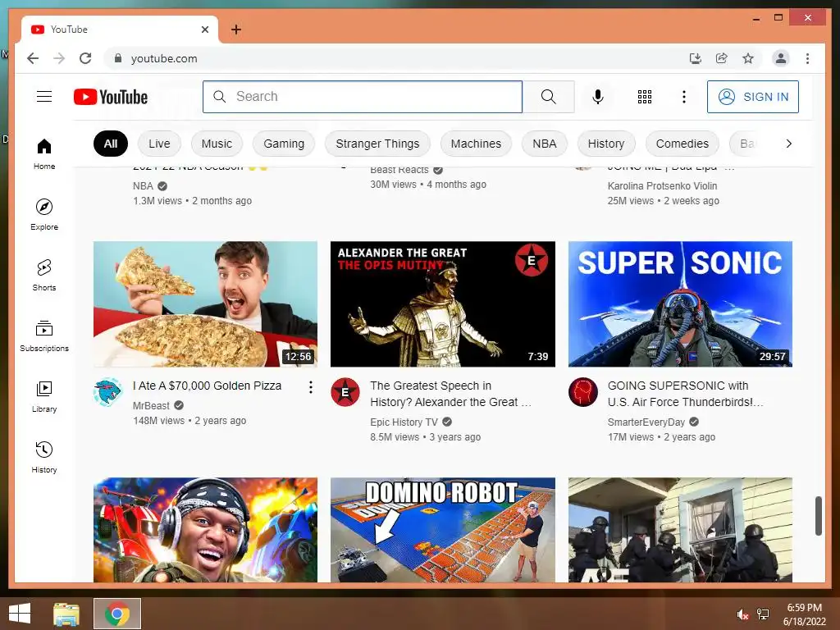Close the YouTube tab
The image size is (840, 630).
coord(204,30)
